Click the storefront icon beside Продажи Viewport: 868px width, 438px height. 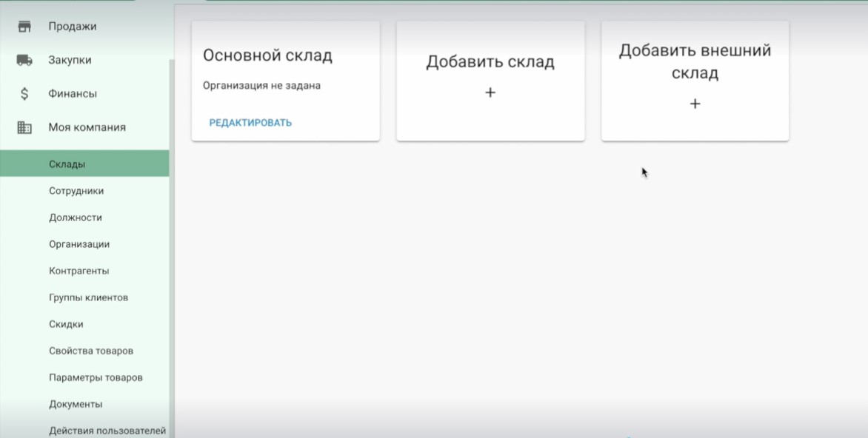point(24,26)
